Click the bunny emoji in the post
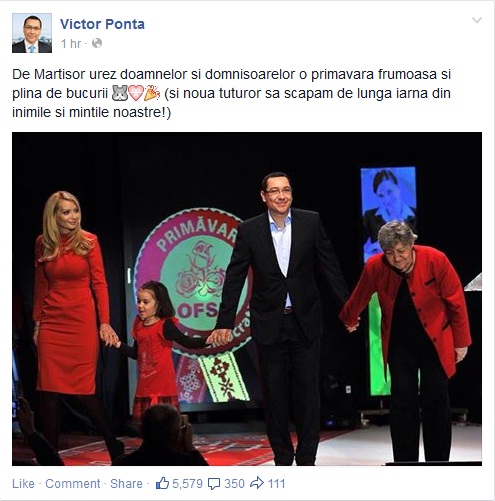The height and width of the screenshot is (501, 495). (x=120, y=93)
